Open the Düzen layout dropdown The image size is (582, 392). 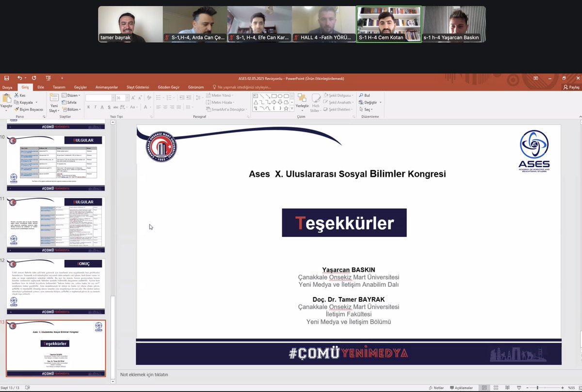(x=71, y=95)
